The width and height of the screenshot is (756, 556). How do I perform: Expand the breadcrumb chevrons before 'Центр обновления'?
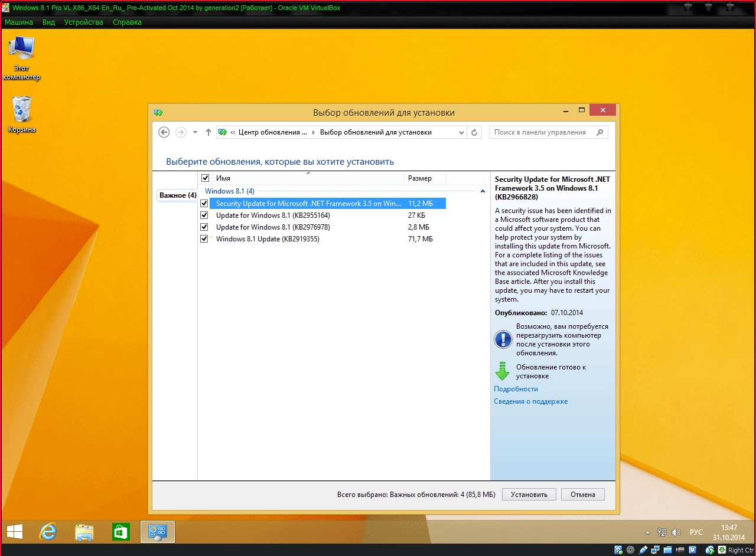(233, 132)
